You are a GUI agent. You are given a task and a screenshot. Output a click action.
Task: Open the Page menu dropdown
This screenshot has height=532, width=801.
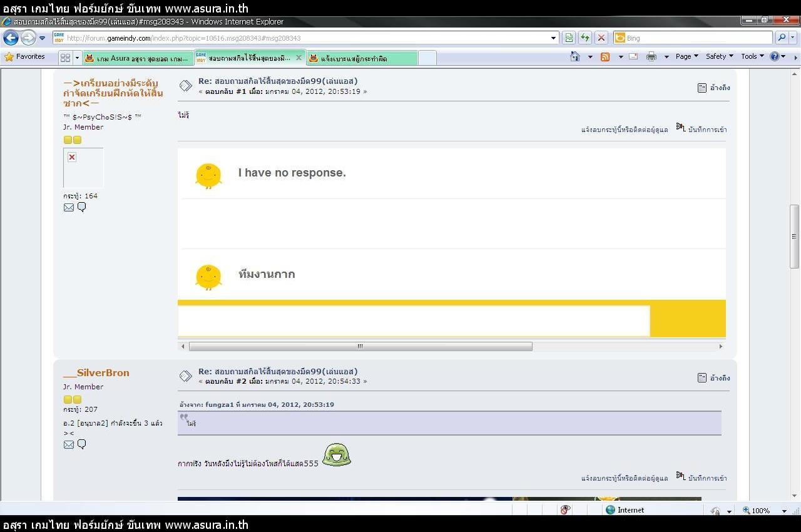pos(686,56)
